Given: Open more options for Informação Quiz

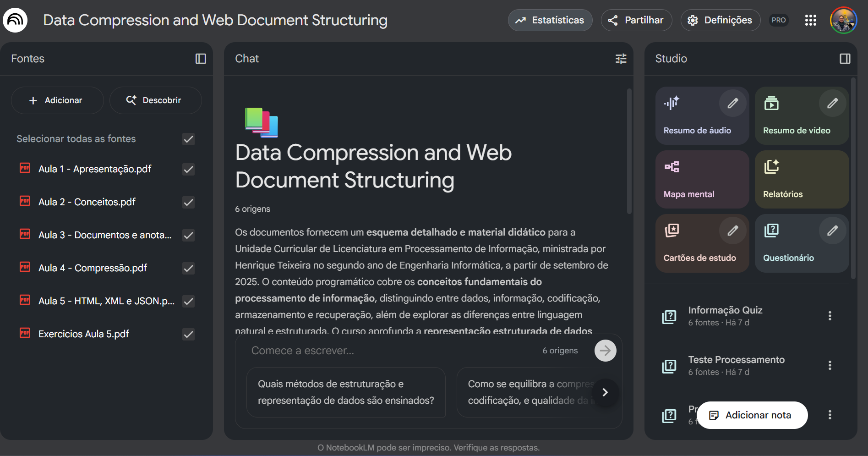Looking at the screenshot, I should (830, 316).
